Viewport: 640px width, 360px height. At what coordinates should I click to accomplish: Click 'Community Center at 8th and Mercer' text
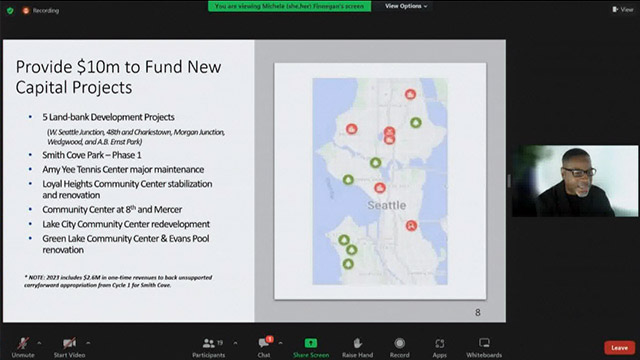pyautogui.click(x=112, y=209)
